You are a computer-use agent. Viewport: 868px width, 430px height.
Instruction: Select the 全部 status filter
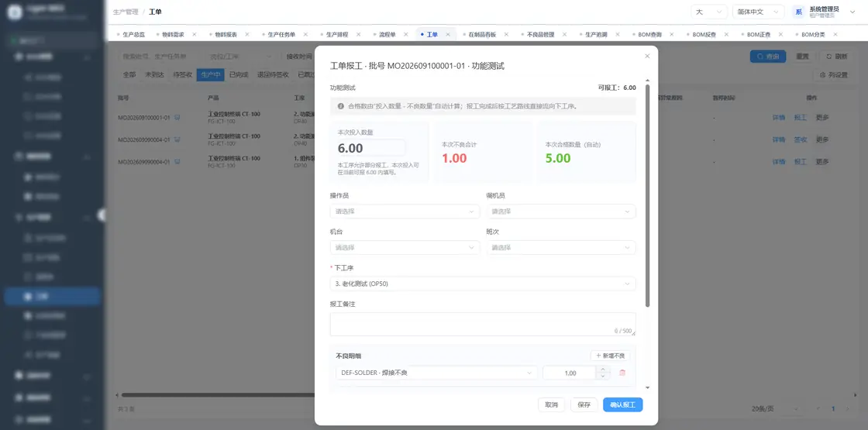click(x=129, y=74)
